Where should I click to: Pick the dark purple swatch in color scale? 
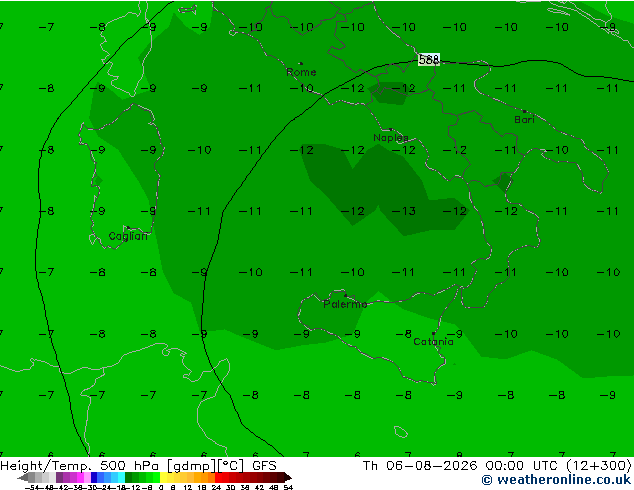(x=59, y=477)
